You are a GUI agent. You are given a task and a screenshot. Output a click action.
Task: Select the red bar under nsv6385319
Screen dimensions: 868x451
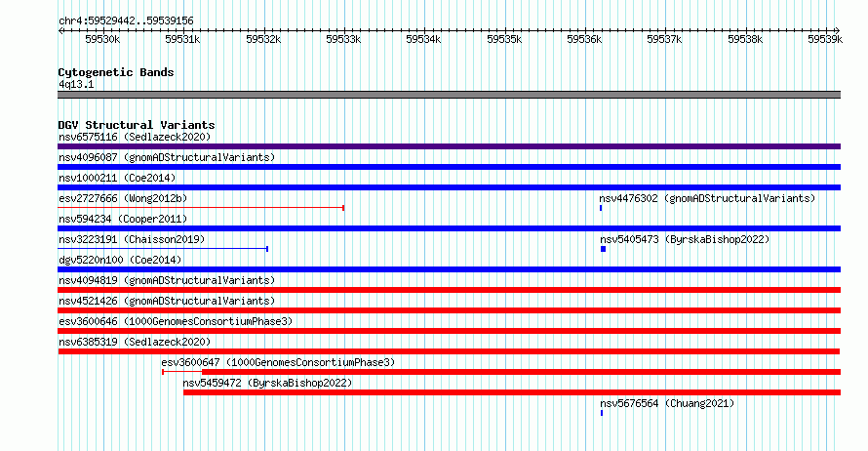pos(449,351)
